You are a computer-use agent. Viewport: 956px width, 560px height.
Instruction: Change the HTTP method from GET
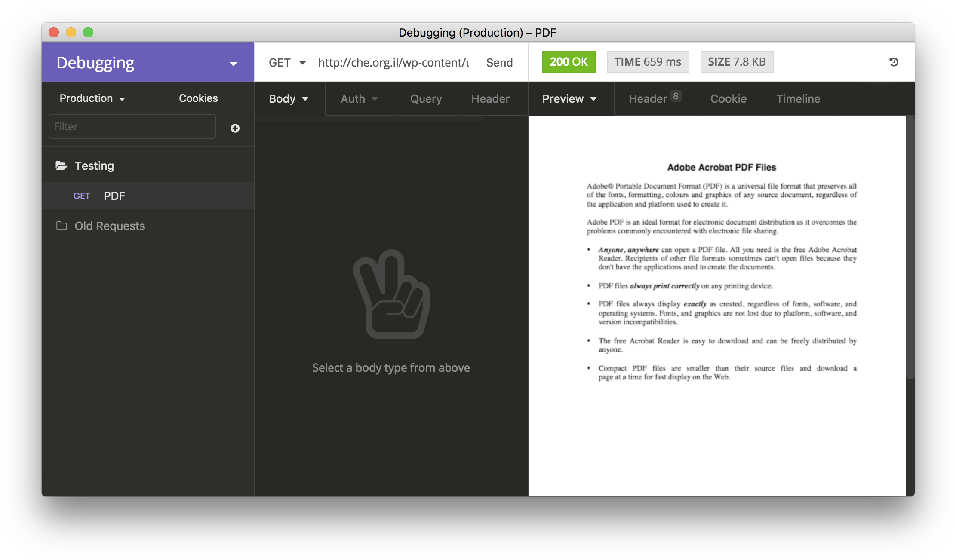pos(287,62)
